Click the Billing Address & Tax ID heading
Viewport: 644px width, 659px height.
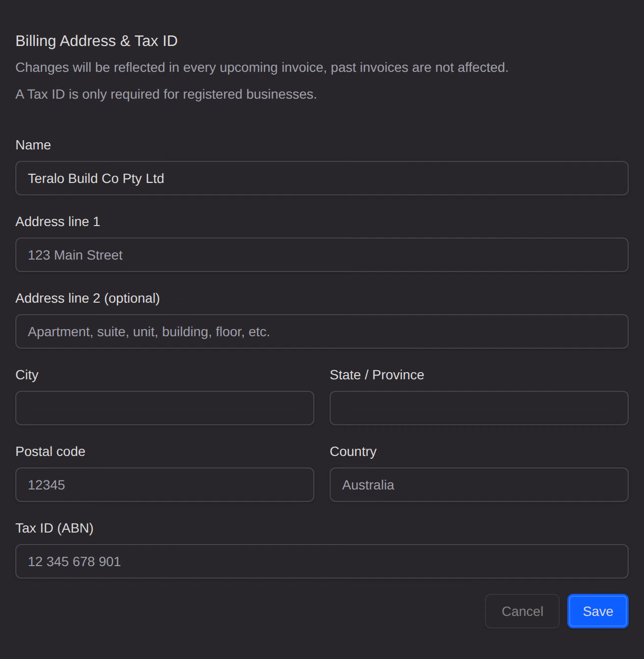(97, 41)
